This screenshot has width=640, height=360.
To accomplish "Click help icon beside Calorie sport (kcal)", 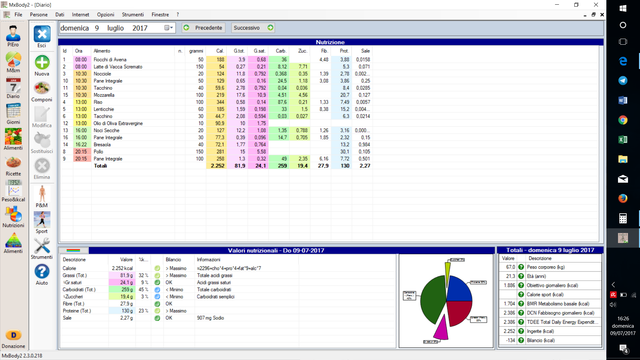I will (x=521, y=294).
